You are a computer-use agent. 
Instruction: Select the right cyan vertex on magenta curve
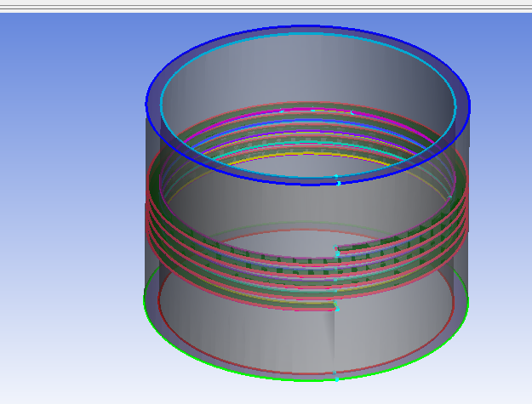click(352, 111)
